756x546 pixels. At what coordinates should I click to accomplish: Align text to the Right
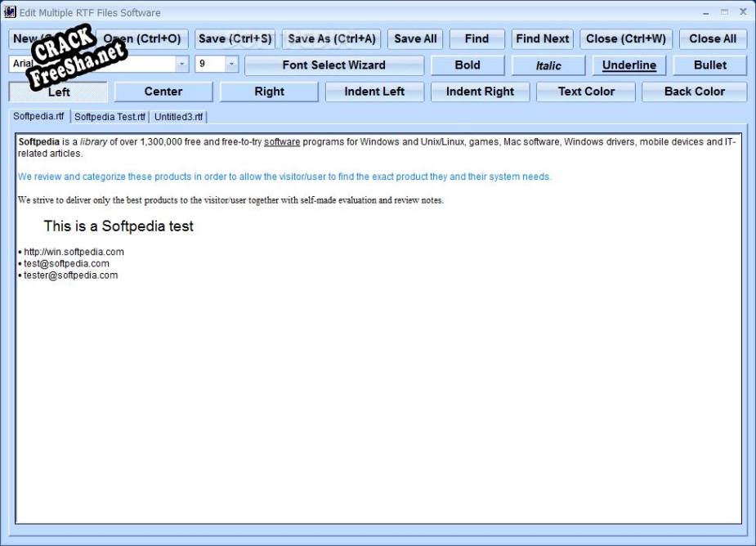(x=269, y=92)
